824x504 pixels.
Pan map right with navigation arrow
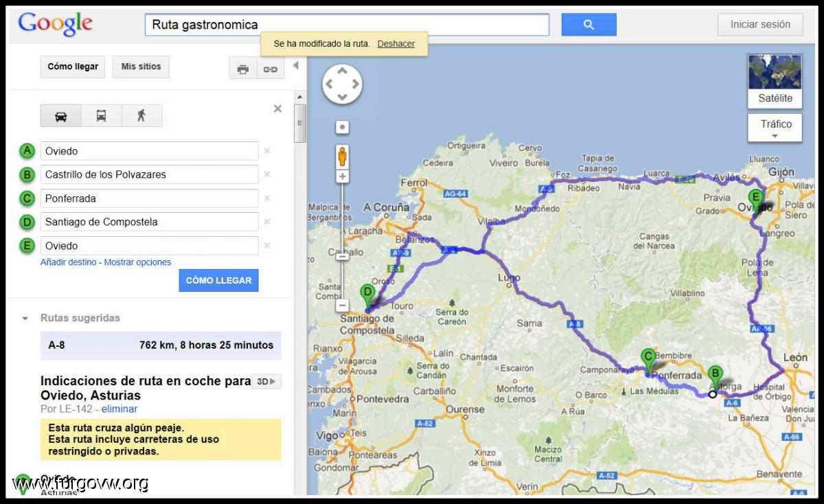355,84
